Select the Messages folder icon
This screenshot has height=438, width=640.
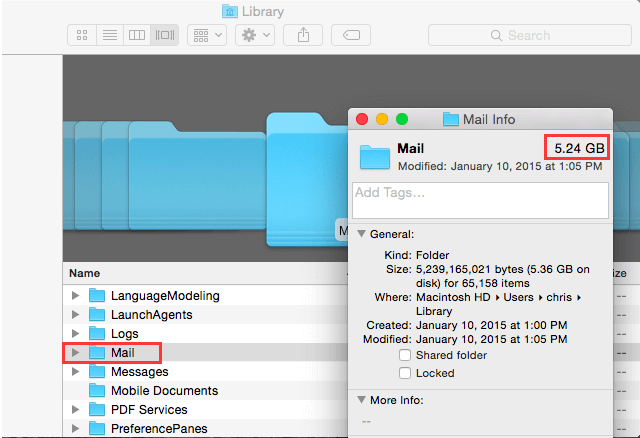(x=97, y=371)
